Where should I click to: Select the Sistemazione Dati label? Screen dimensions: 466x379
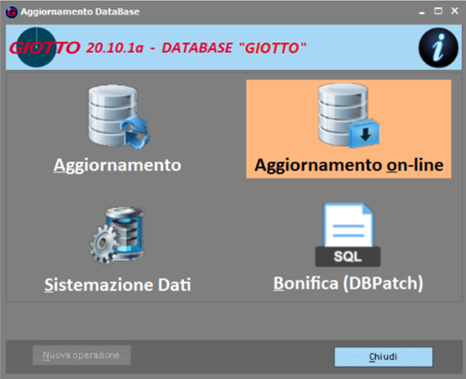(118, 285)
